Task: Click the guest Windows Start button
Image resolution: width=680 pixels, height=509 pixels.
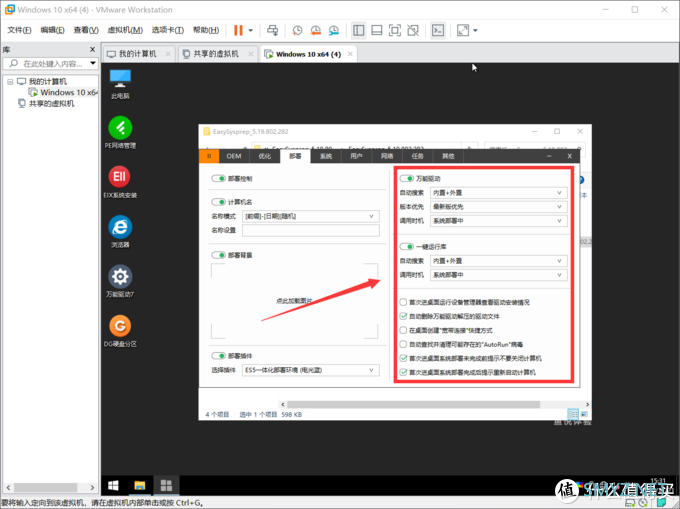Action: [x=113, y=485]
